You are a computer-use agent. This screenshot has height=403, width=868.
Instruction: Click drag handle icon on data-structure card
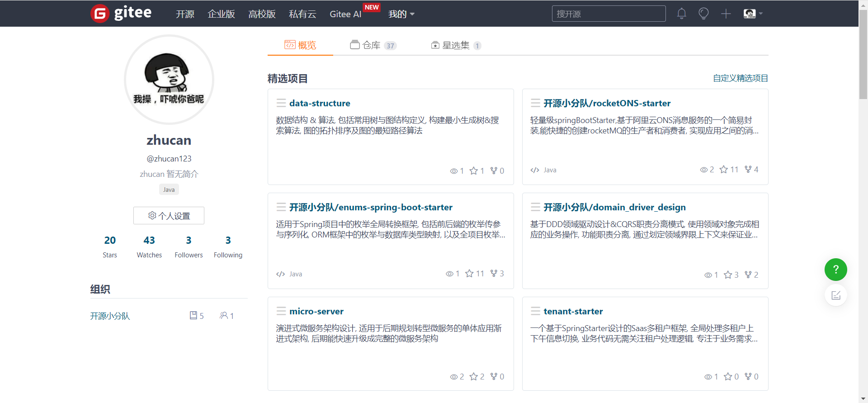tap(281, 103)
